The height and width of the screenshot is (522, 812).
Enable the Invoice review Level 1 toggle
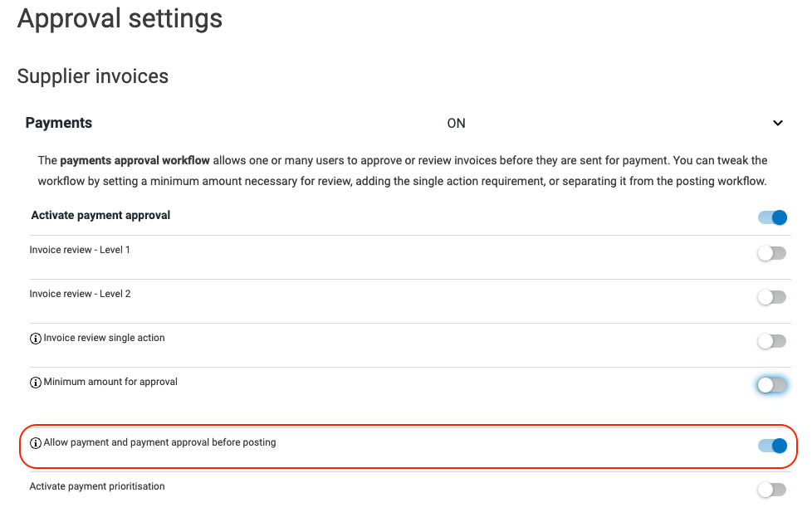pyautogui.click(x=772, y=253)
